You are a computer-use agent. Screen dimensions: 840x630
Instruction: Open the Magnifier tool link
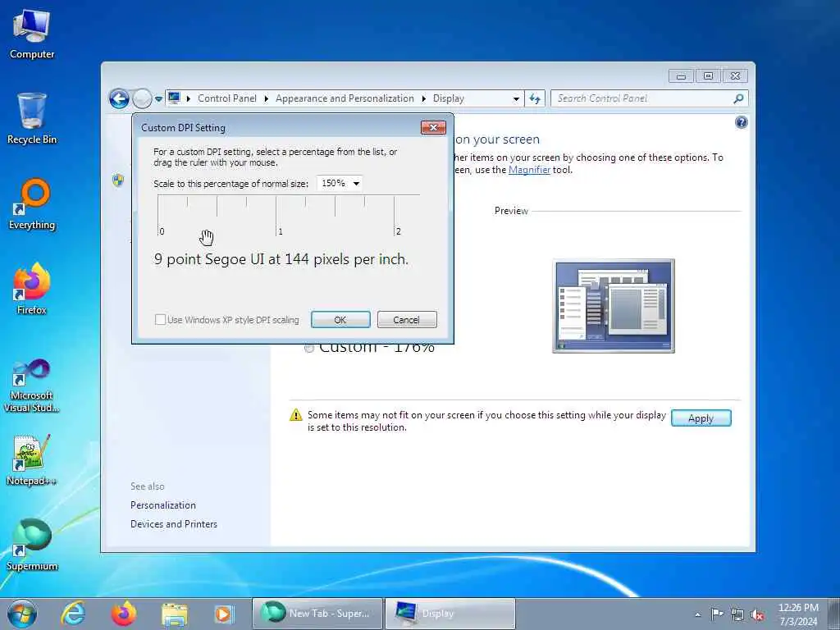click(529, 170)
